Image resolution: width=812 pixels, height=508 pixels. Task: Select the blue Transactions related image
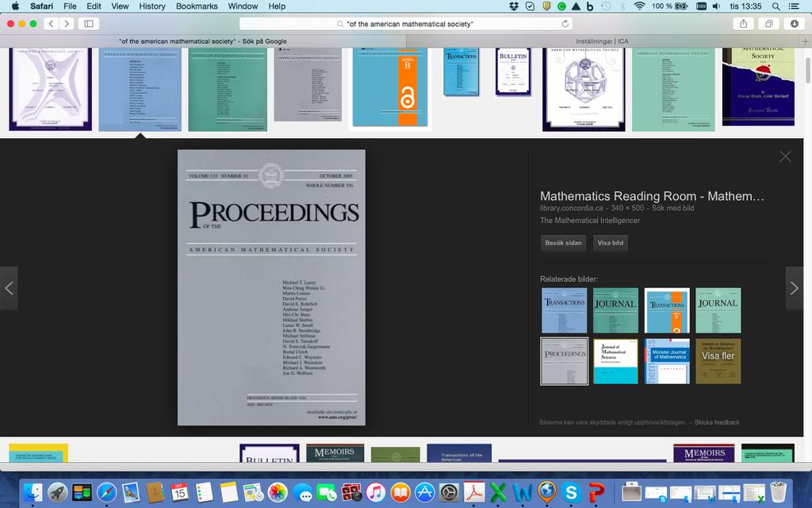point(565,310)
